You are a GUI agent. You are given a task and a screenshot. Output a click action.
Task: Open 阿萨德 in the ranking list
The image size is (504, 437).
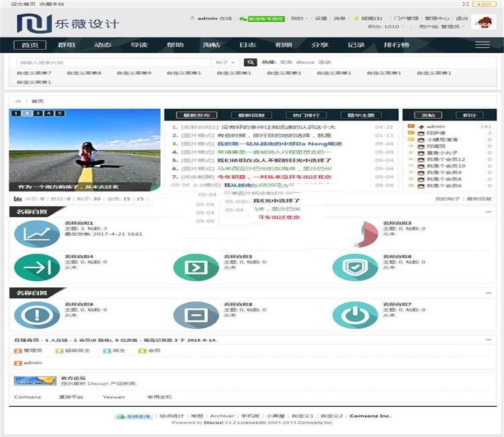(436, 133)
